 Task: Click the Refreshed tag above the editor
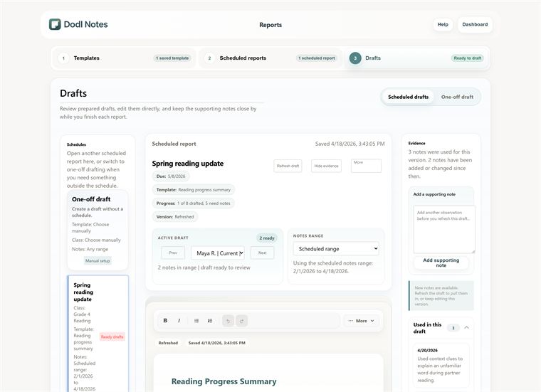168,343
